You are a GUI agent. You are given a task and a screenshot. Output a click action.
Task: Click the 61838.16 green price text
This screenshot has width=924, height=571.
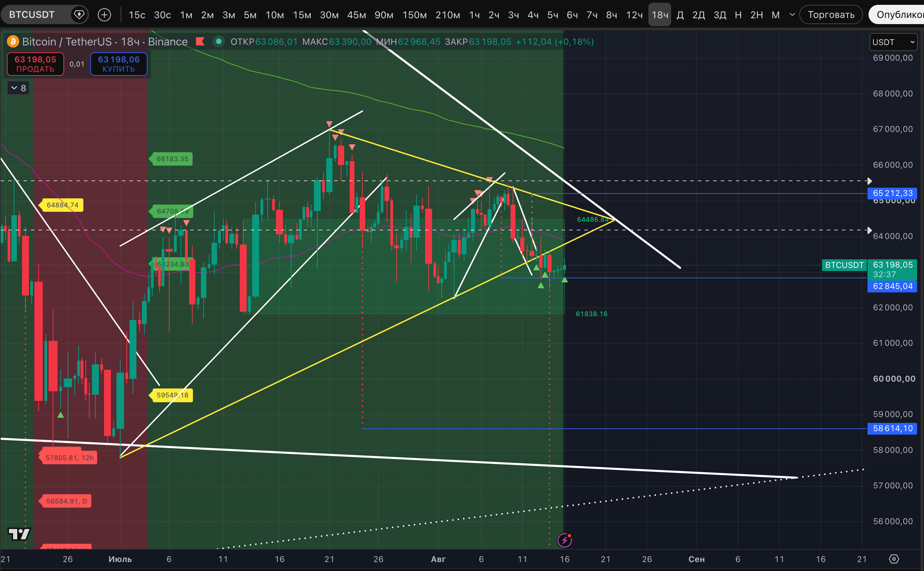(x=592, y=314)
